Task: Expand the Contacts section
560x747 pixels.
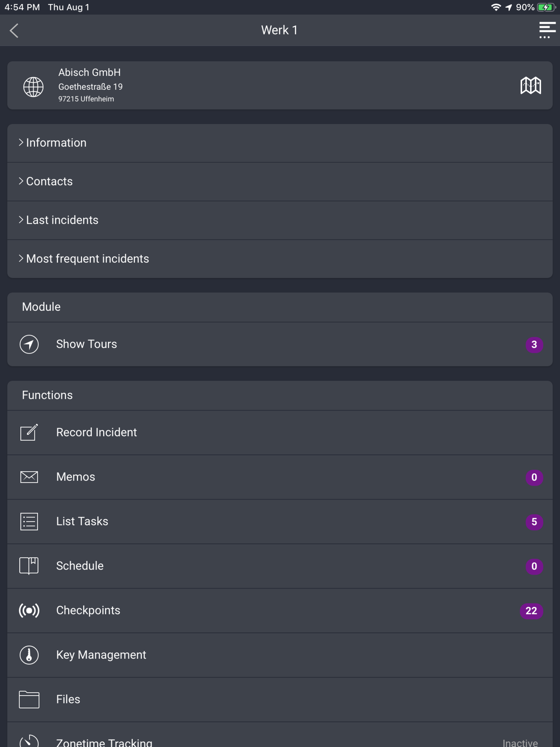Action: [280, 182]
